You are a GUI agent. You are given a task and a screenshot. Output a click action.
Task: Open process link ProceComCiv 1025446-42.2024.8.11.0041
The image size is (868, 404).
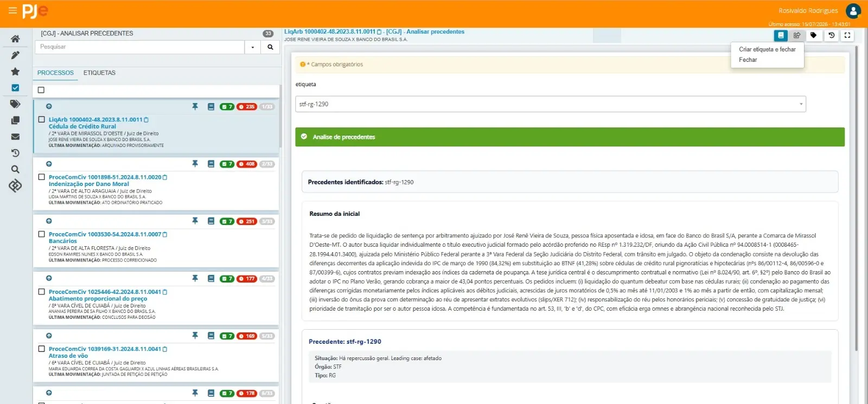[x=105, y=292]
